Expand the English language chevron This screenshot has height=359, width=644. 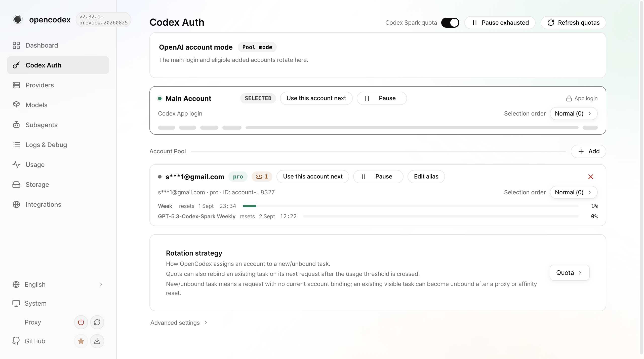click(101, 284)
